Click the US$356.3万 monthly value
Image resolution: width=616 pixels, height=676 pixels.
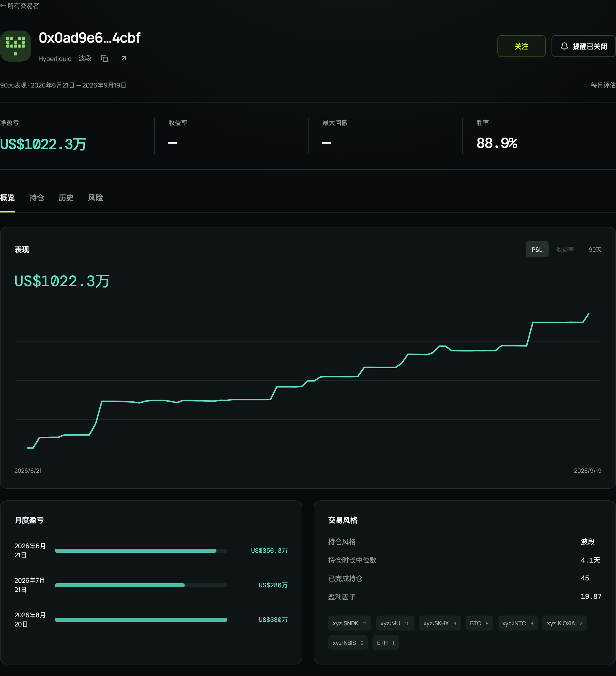coord(269,550)
